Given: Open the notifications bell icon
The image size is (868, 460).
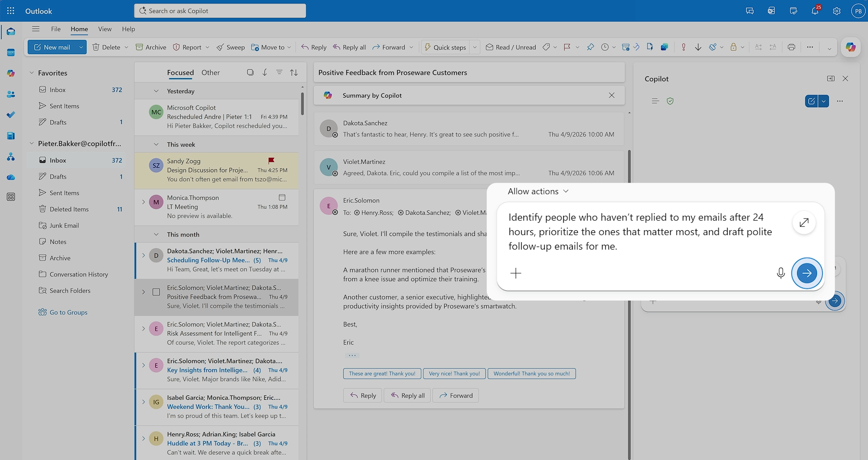Looking at the screenshot, I should 815,11.
